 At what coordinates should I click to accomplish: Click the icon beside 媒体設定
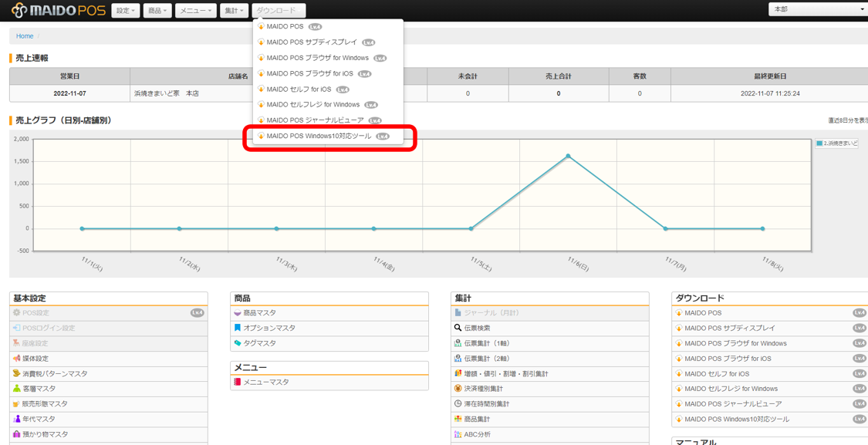pyautogui.click(x=16, y=359)
